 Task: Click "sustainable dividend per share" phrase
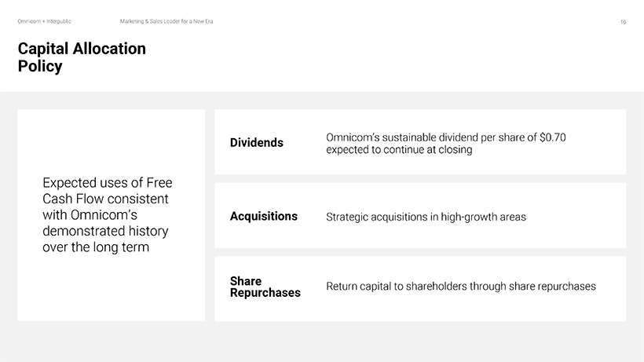(459, 137)
